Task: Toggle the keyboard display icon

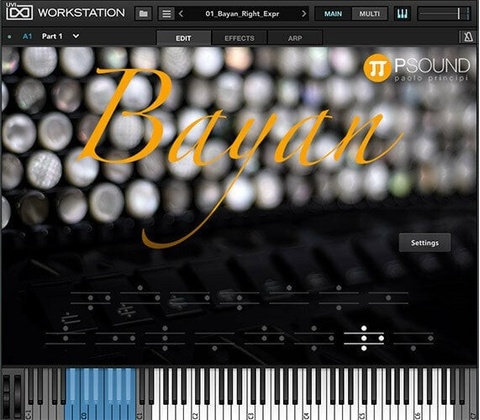Action: coord(402,14)
